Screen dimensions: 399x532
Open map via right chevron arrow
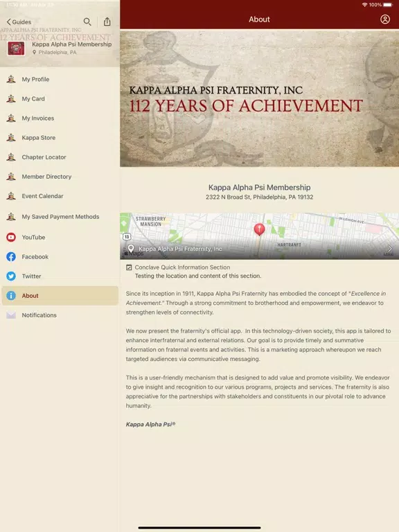[x=390, y=249]
